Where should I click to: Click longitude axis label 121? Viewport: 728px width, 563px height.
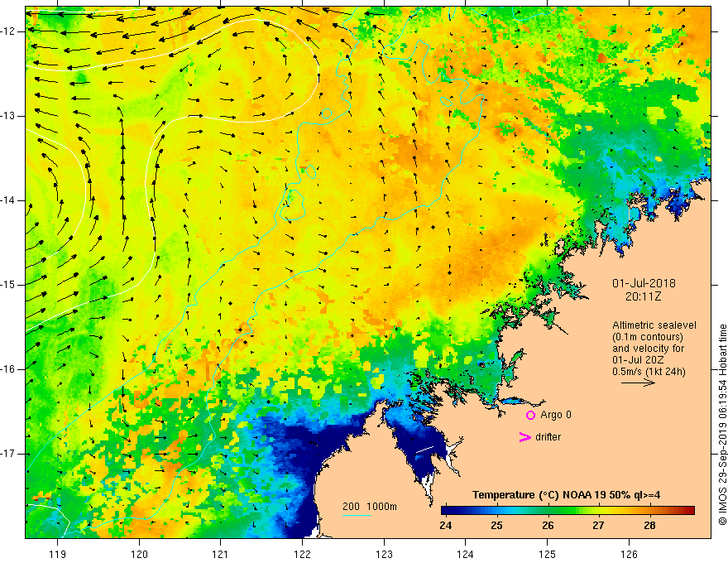[x=221, y=554]
